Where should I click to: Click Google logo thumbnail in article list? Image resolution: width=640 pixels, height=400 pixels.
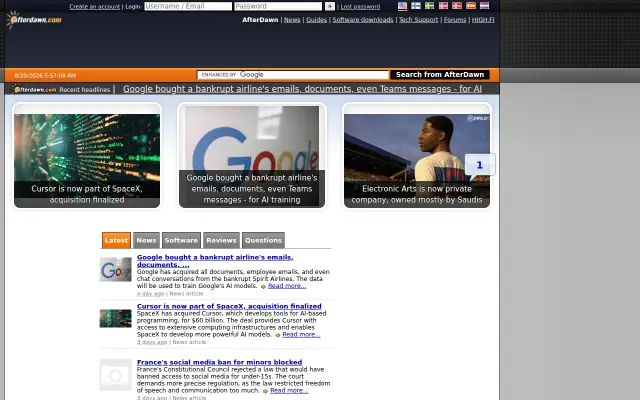116,269
